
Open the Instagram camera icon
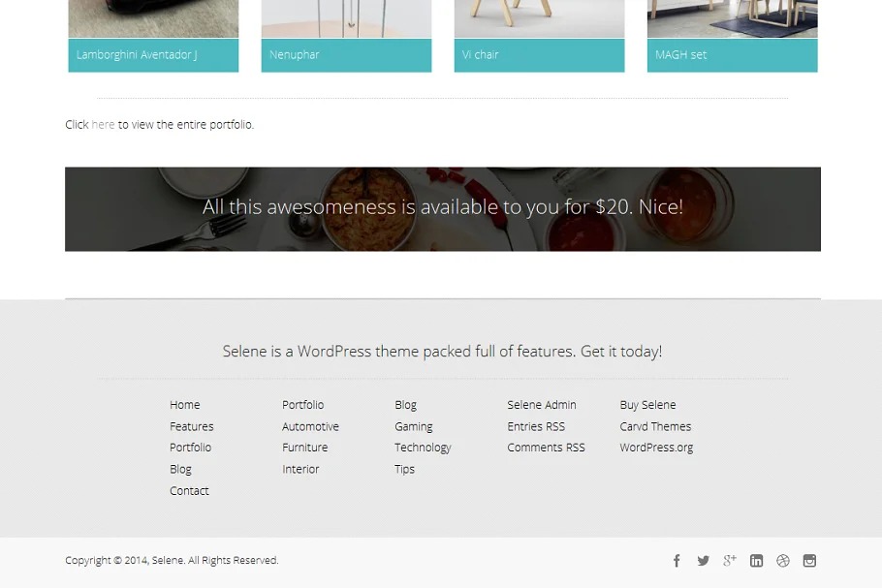809,561
